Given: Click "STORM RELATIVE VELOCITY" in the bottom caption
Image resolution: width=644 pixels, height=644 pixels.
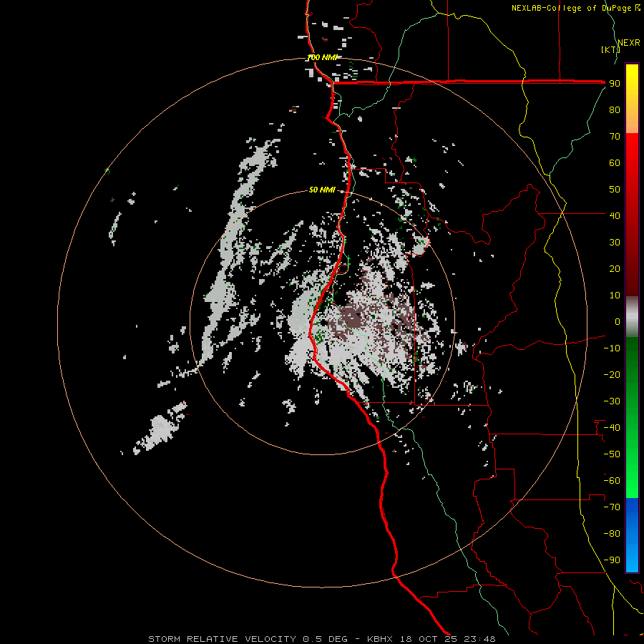Looking at the screenshot, I should (x=222, y=639).
